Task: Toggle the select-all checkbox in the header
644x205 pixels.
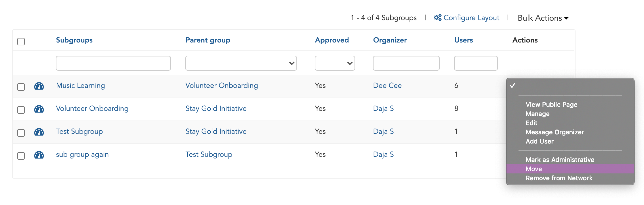Action: pyautogui.click(x=21, y=42)
